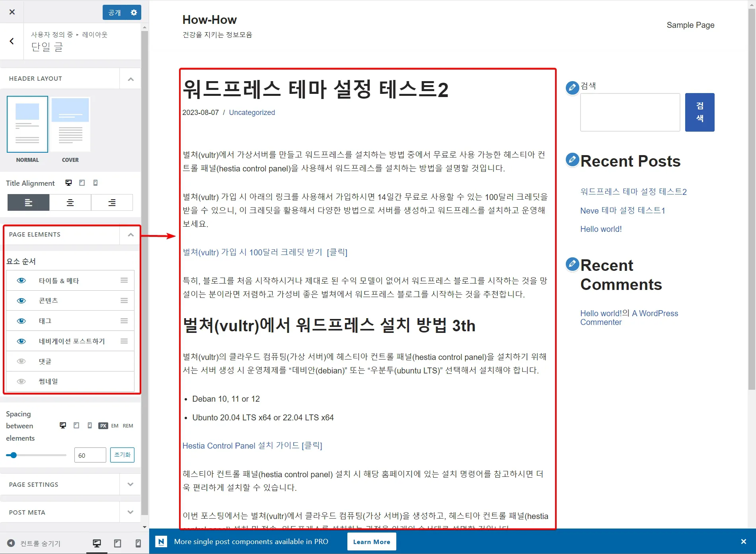Select desktop device for spacing setting
Image resolution: width=756 pixels, height=554 pixels.
click(x=63, y=426)
